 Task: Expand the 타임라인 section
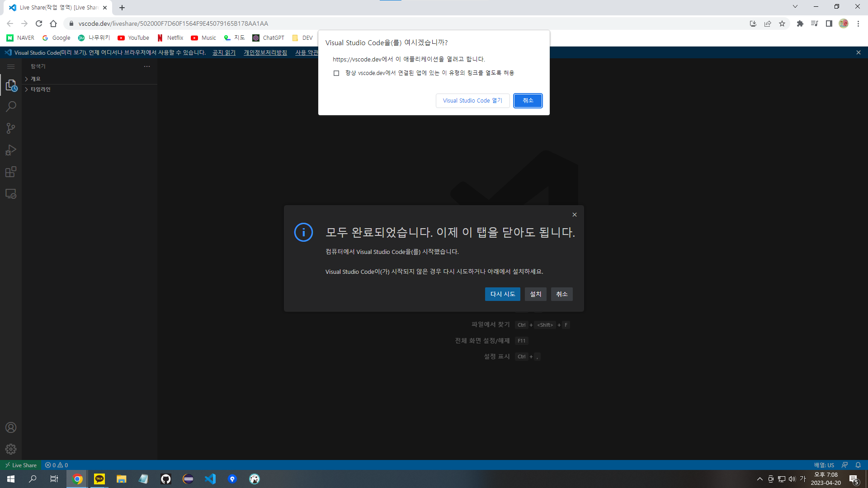coord(39,89)
